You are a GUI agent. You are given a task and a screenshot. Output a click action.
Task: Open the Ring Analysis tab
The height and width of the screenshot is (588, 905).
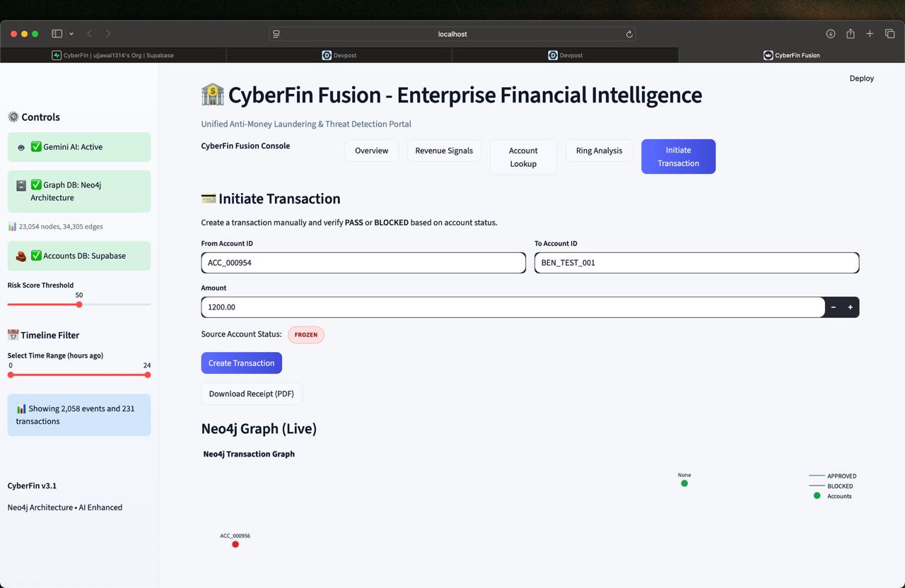(599, 151)
